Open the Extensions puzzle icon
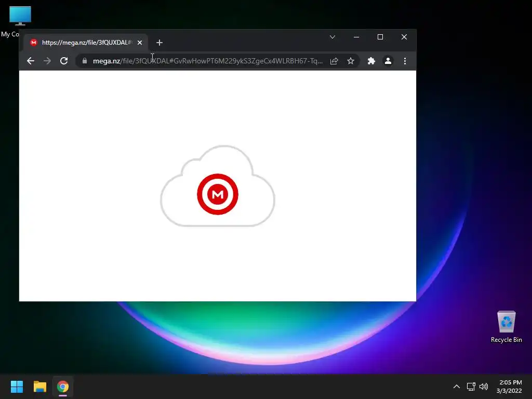The width and height of the screenshot is (532, 399). 371,61
